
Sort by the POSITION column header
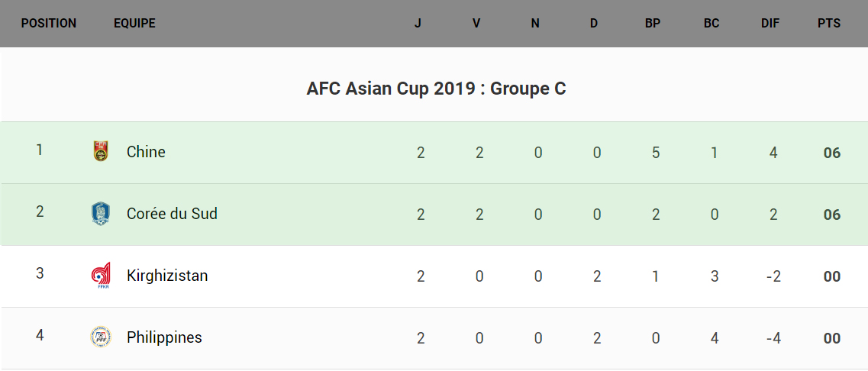49,24
